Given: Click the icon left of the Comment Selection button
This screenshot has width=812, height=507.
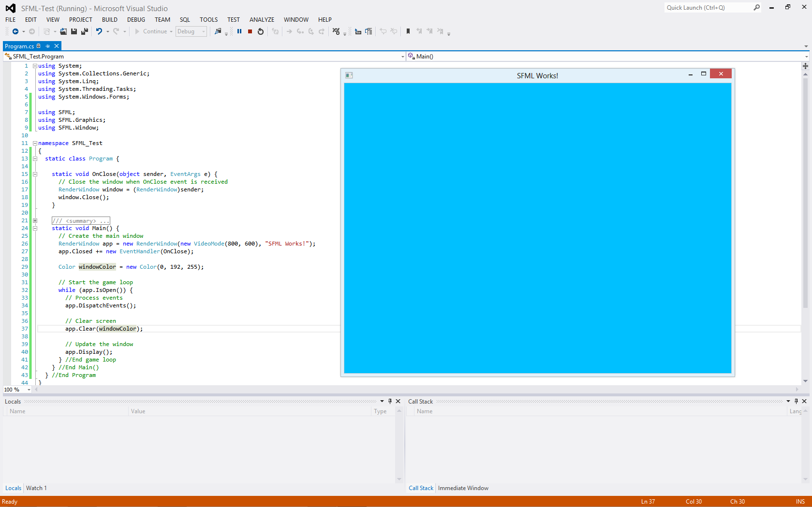Looking at the screenshot, I should [x=369, y=31].
